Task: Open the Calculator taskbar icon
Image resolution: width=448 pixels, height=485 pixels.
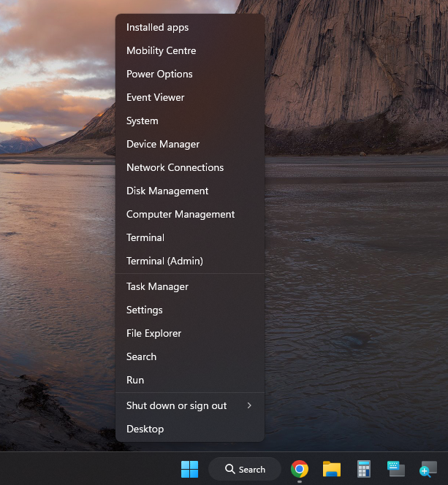Action: [x=364, y=469]
